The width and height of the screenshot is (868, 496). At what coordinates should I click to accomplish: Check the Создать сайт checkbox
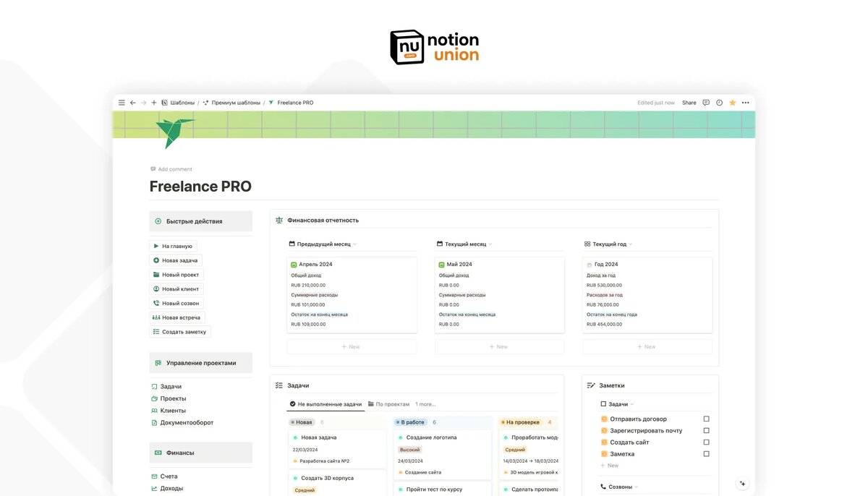coord(707,442)
